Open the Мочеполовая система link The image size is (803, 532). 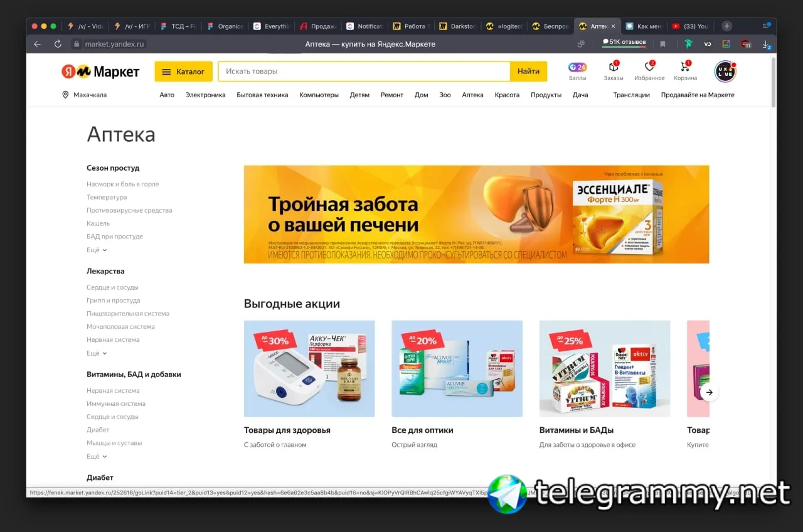120,326
